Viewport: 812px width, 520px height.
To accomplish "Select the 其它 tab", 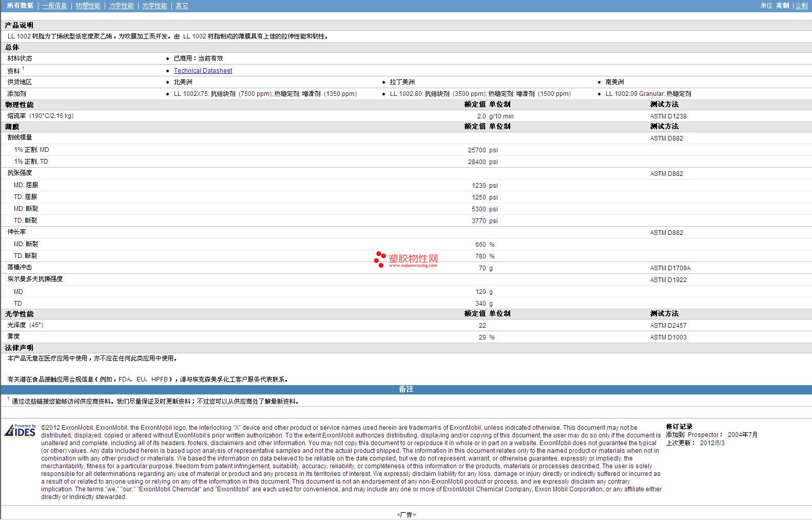I will (x=182, y=6).
